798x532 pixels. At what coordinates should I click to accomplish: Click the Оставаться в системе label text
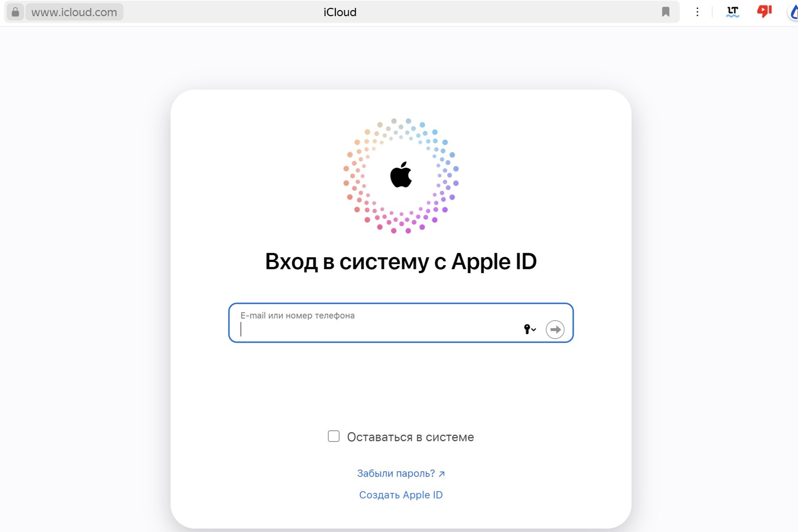410,437
